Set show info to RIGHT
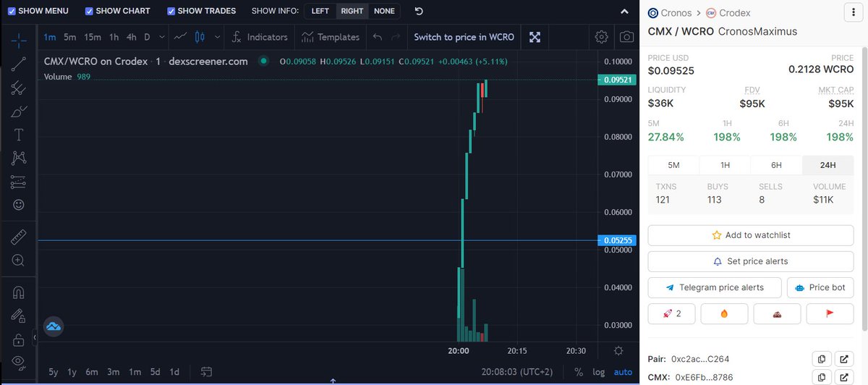Screen dimensions: 868x385 [352, 12]
